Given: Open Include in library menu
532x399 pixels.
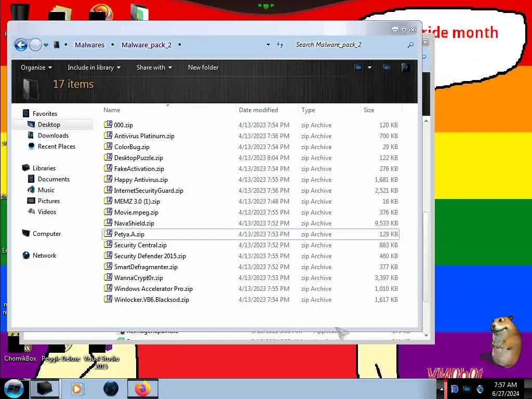Looking at the screenshot, I should coord(94,68).
